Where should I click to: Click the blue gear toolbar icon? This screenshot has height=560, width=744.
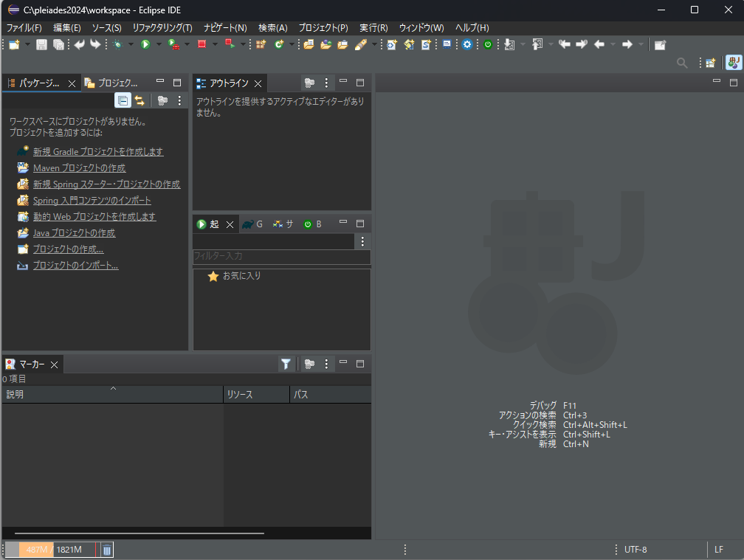(467, 44)
